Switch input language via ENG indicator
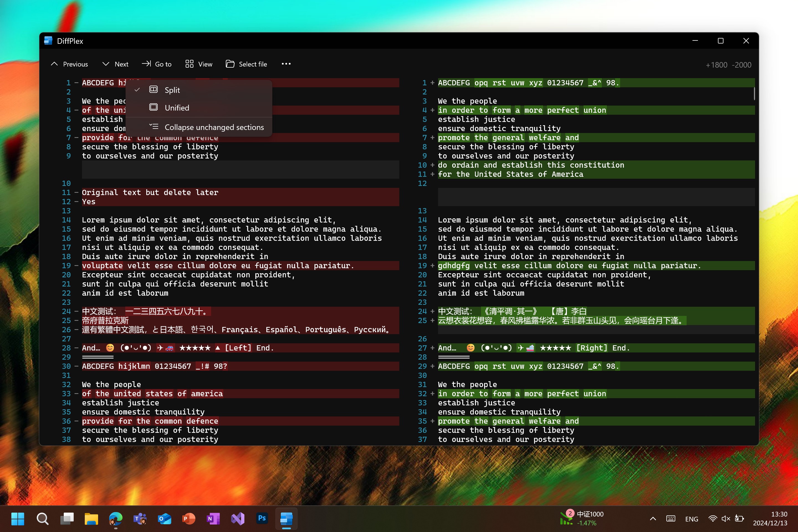This screenshot has width=798, height=532. (692, 519)
